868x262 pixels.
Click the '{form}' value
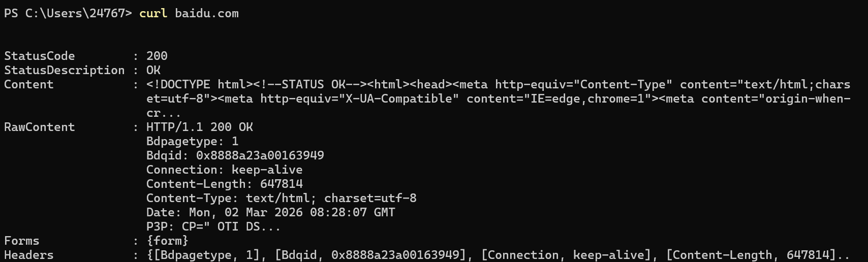click(167, 241)
